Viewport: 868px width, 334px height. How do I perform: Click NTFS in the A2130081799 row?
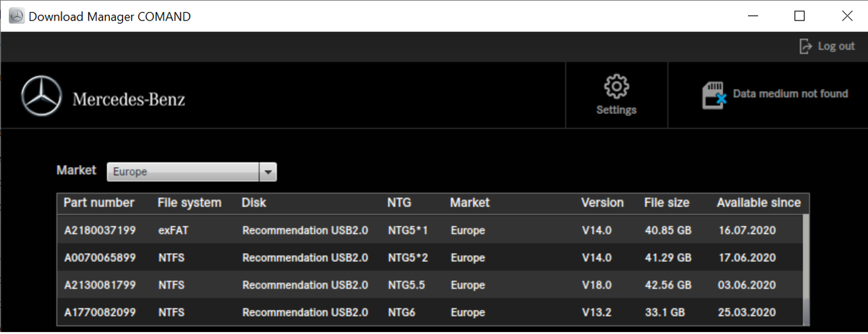pyautogui.click(x=171, y=285)
